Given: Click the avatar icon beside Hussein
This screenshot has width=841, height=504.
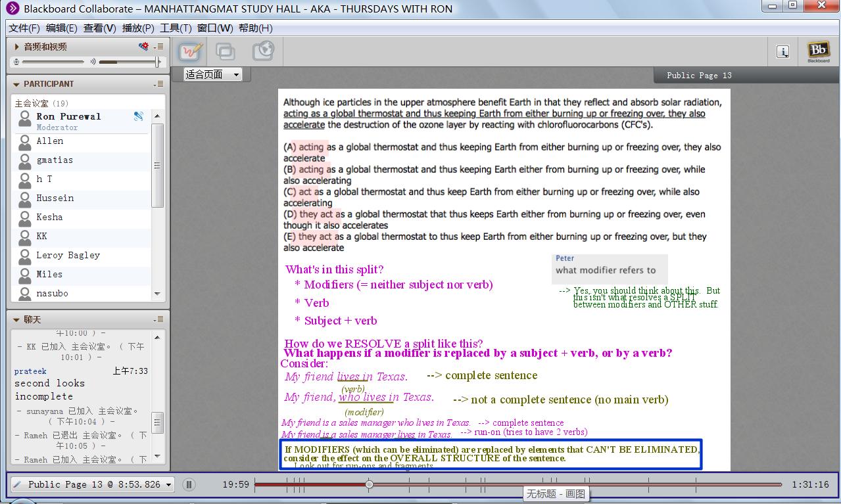Looking at the screenshot, I should point(25,199).
